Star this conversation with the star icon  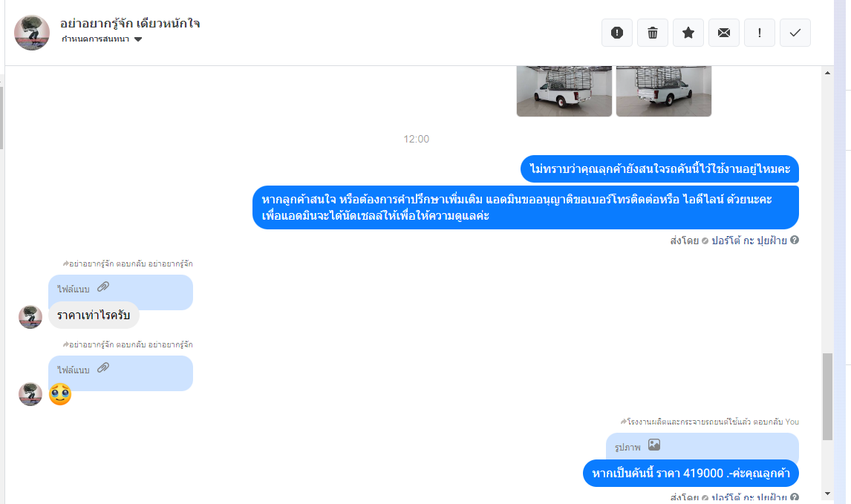[x=688, y=33]
